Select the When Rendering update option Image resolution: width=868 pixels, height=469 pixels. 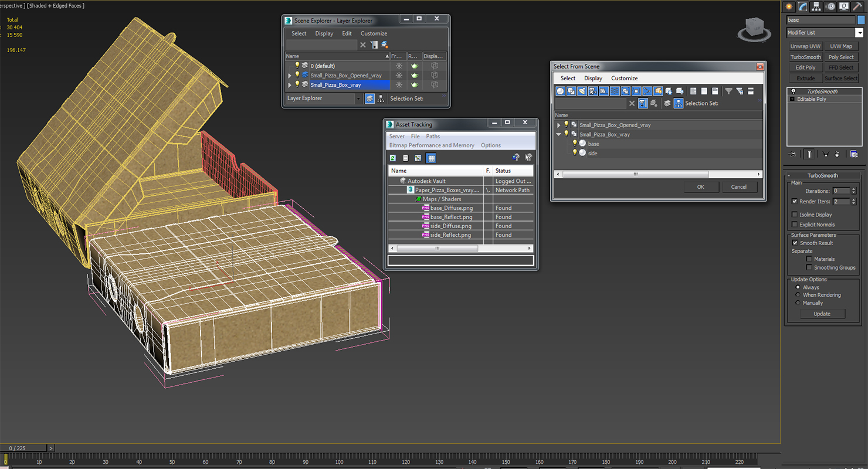[x=798, y=295]
